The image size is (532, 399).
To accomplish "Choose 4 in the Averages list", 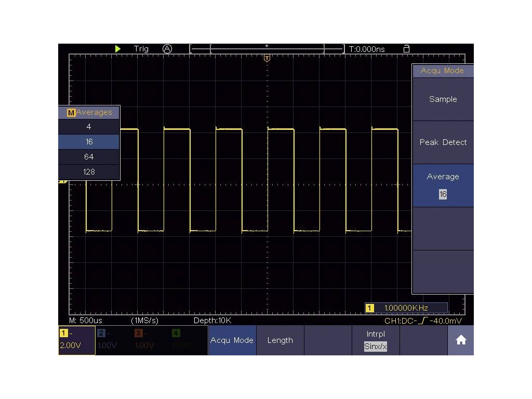I will tap(89, 126).
